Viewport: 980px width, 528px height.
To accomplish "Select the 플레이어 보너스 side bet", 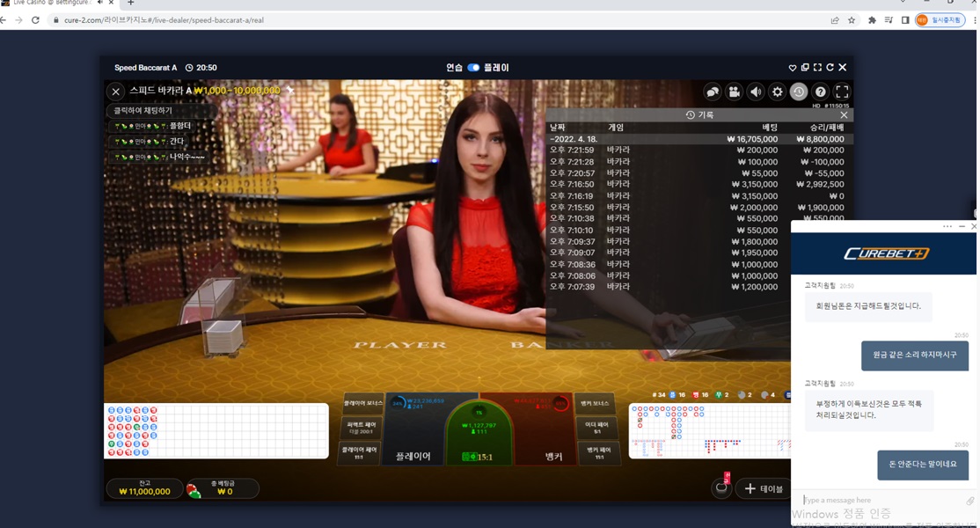I will (x=362, y=404).
